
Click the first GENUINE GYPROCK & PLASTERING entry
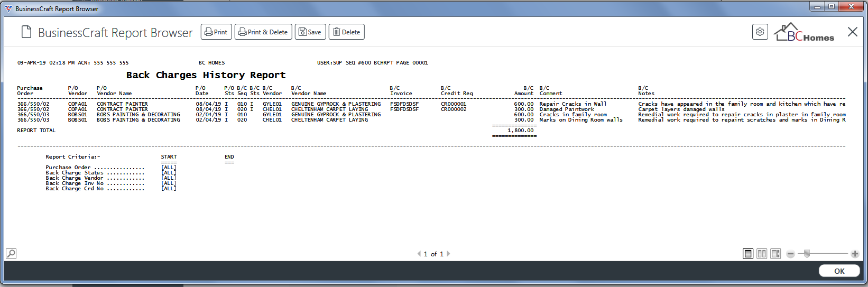click(x=336, y=104)
